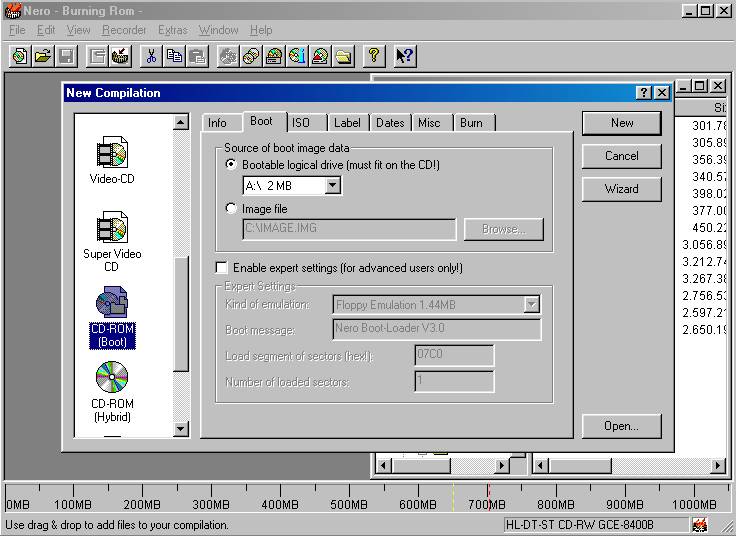Click the Copy CD two-discs icon

251,56
